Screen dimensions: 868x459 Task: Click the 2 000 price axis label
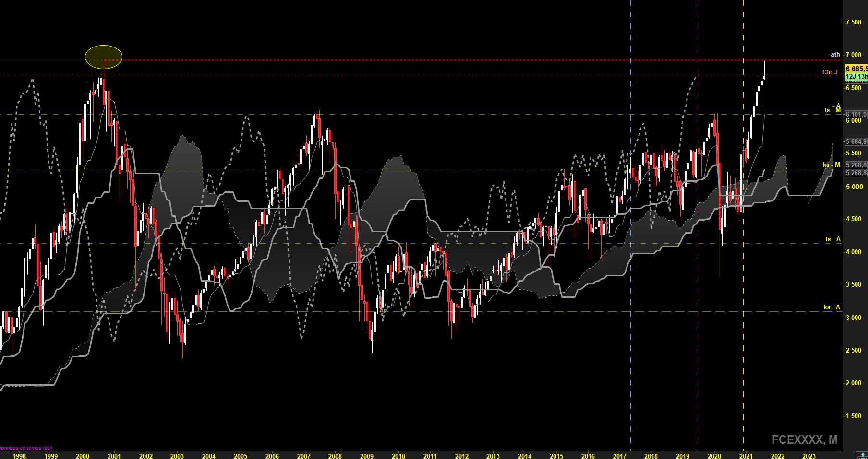(854, 383)
